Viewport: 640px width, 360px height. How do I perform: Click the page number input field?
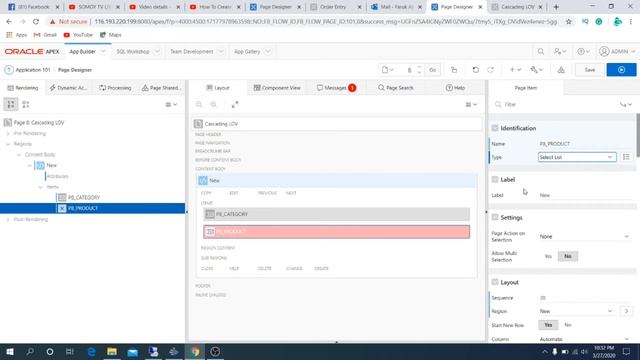click(408, 70)
